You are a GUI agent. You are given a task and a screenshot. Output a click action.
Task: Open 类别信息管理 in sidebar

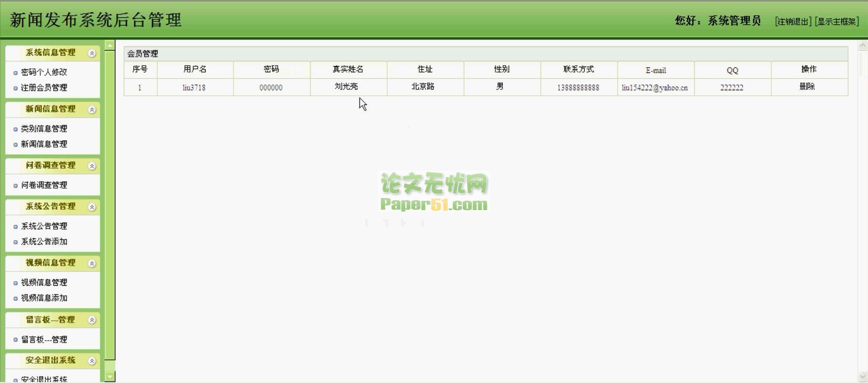(44, 128)
